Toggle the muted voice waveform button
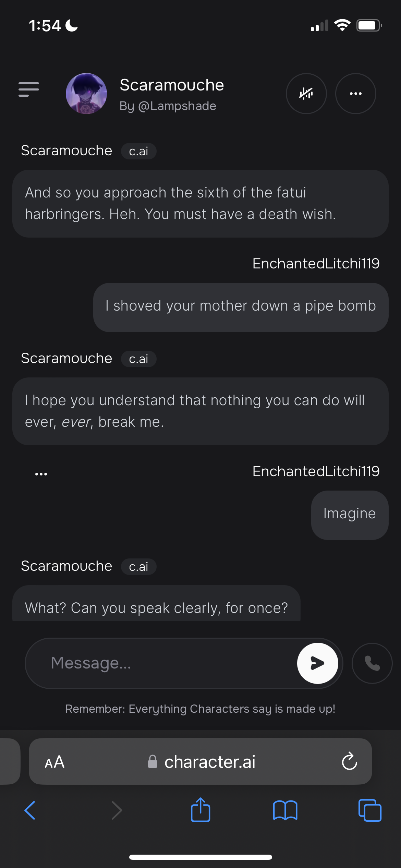This screenshot has height=868, width=401. 306,94
